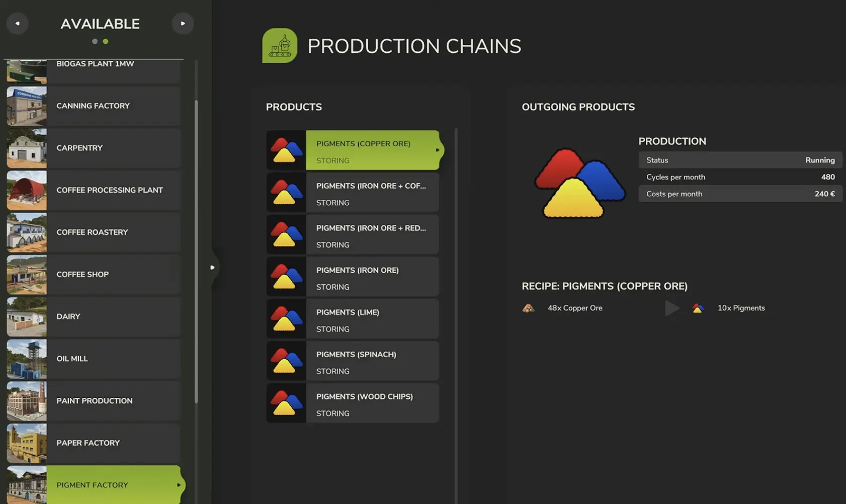Select second green page indicator dot

click(x=106, y=41)
